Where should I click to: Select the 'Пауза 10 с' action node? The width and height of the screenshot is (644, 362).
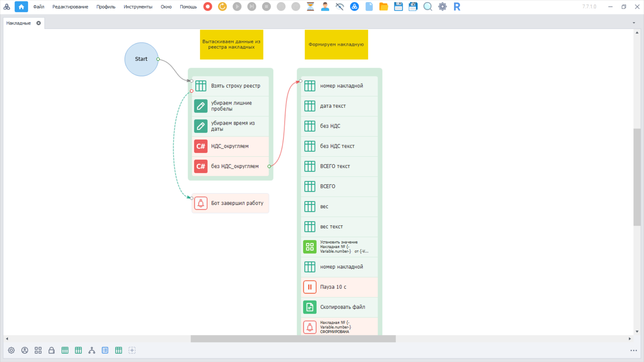pos(339,287)
